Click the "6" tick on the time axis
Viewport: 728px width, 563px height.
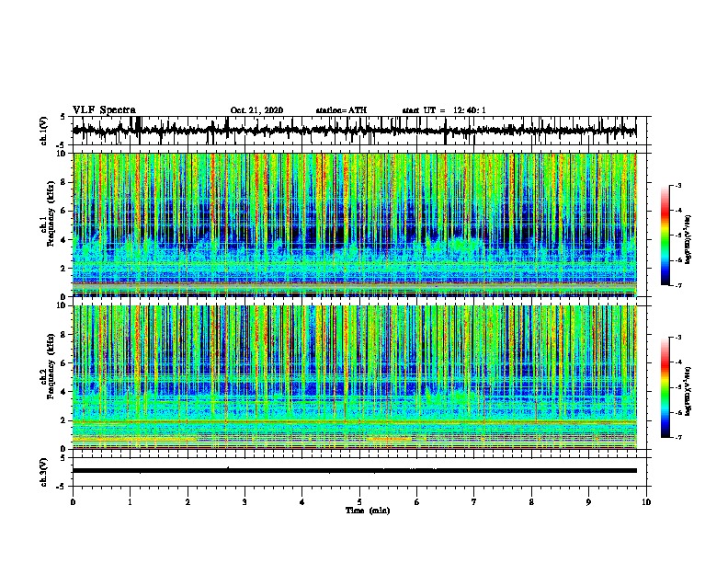click(417, 502)
